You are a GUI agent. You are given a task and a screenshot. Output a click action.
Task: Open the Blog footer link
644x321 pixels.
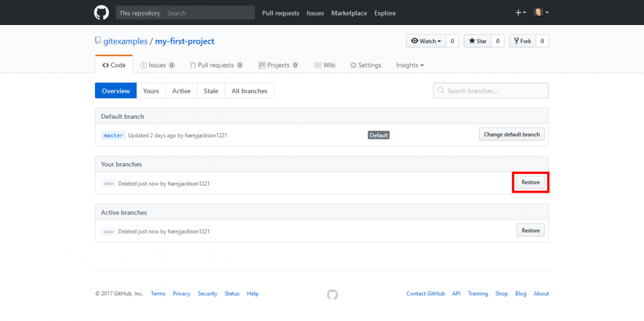pyautogui.click(x=521, y=293)
